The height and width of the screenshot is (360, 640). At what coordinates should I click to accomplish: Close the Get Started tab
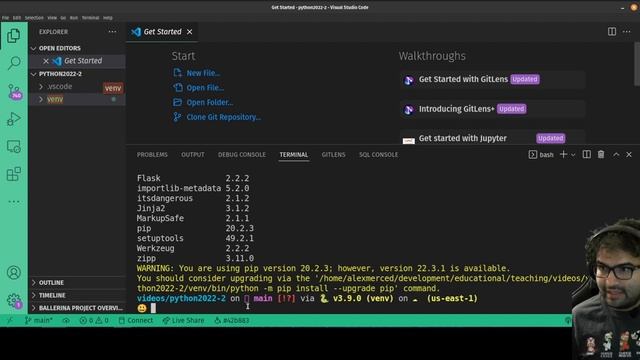189,32
